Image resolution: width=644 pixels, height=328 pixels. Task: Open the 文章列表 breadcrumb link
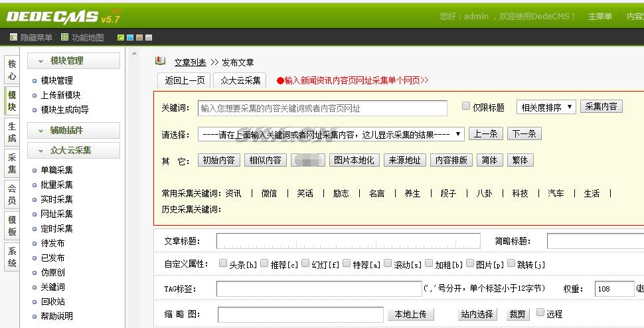tap(190, 62)
